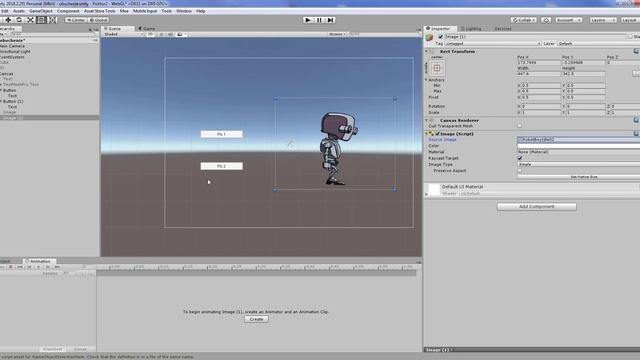Switch to the Services tab

tap(502, 29)
